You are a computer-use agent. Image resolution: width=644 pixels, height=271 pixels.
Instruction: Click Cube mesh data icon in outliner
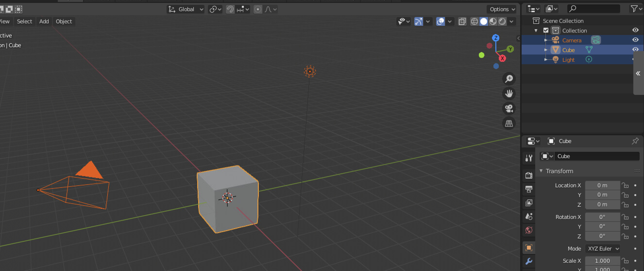[x=589, y=50]
